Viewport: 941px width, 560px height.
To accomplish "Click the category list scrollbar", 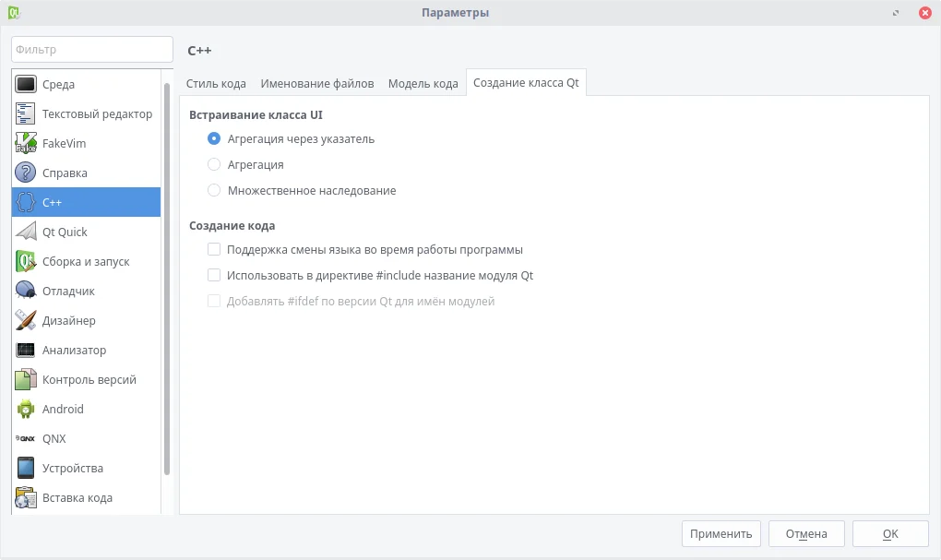I will coord(167,280).
